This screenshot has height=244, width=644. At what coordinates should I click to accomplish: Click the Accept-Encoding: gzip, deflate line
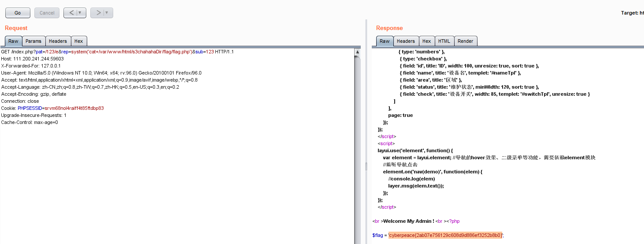pyautogui.click(x=33, y=94)
